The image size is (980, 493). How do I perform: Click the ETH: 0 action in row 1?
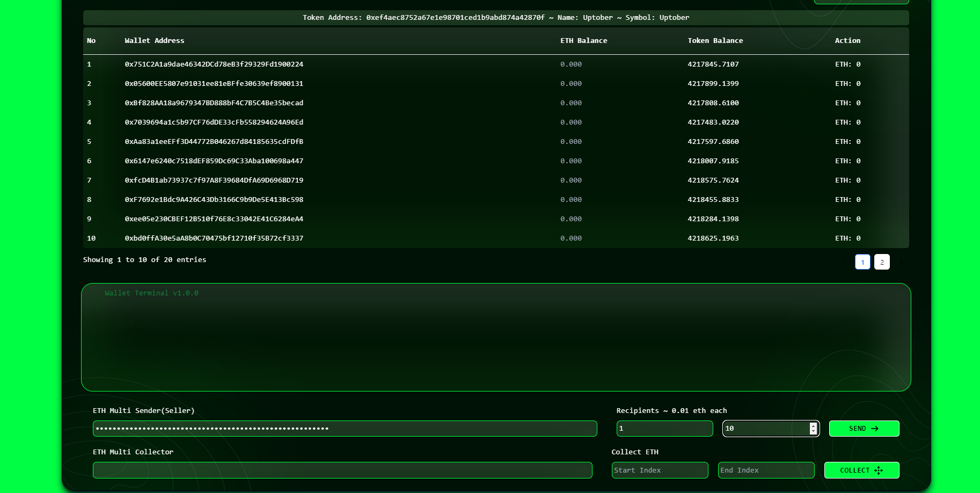(x=847, y=64)
